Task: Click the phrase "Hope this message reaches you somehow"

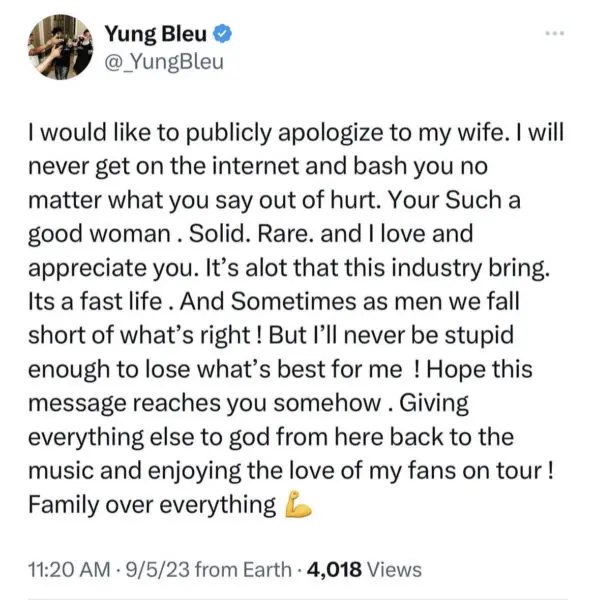Action: pyautogui.click(x=281, y=386)
